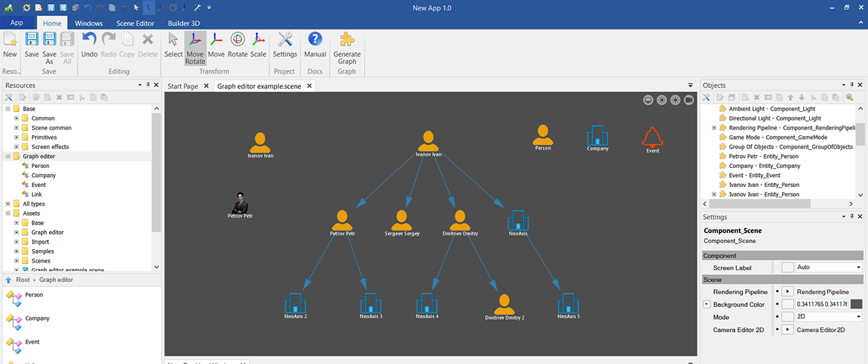Switch to the Scene Editor ribbon tab
The image size is (868, 364).
click(x=135, y=23)
